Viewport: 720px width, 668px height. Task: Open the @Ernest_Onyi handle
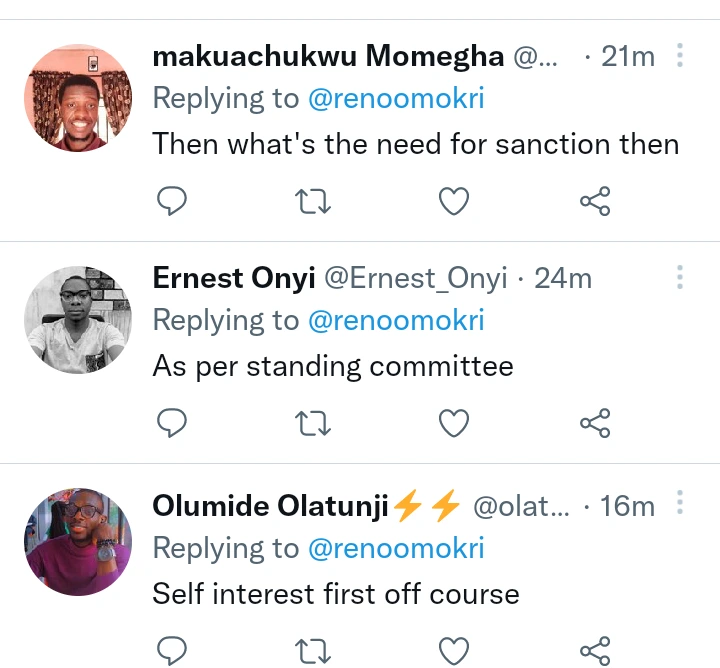coord(416,278)
